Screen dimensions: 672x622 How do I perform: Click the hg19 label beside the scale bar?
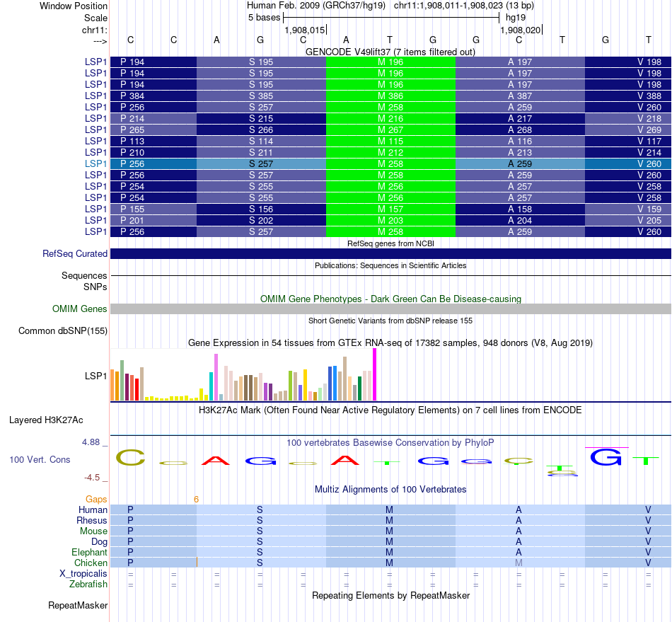click(516, 18)
